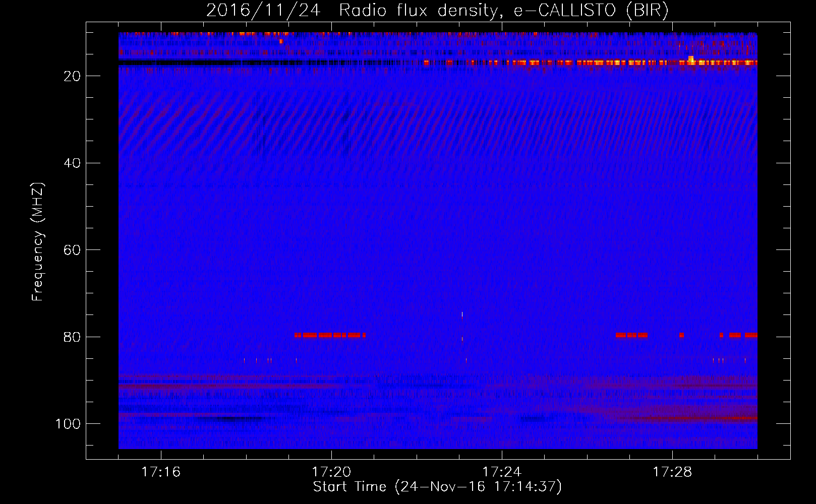The width and height of the screenshot is (816, 504).
Task: Click the red interference segment at 80 MHz near 17:27
Action: [x=631, y=335]
